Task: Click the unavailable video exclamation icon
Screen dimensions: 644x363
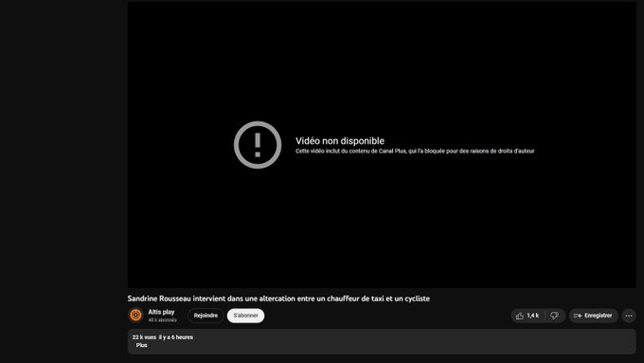Action: [x=258, y=145]
